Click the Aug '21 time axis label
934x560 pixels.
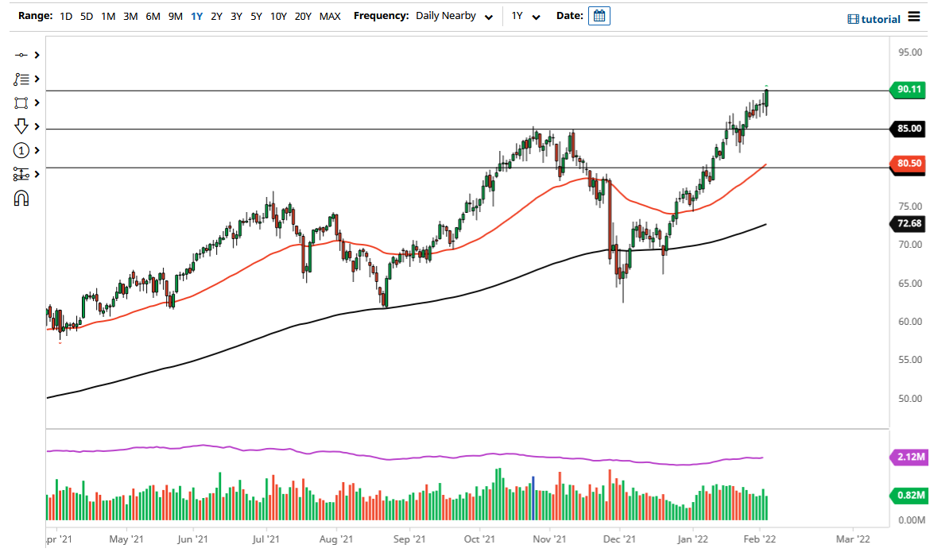tap(336, 539)
